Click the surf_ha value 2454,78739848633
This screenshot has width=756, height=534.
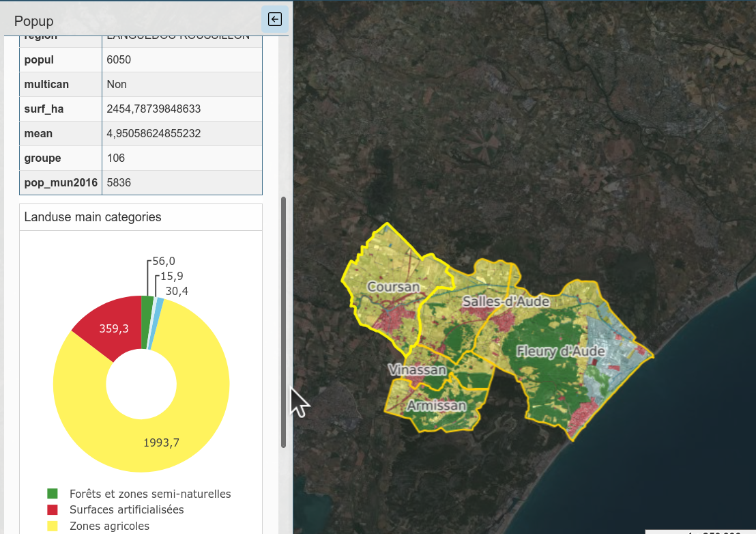(154, 109)
